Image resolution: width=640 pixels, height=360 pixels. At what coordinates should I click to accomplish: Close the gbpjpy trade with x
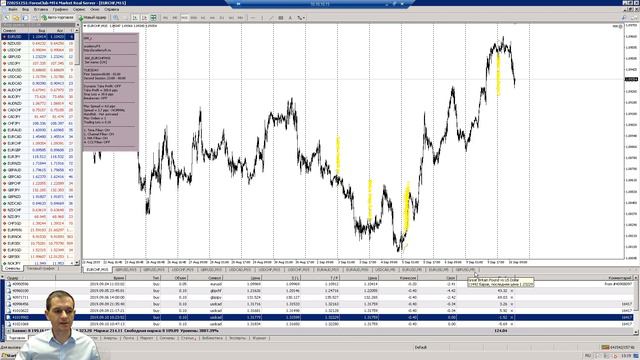tap(512, 298)
